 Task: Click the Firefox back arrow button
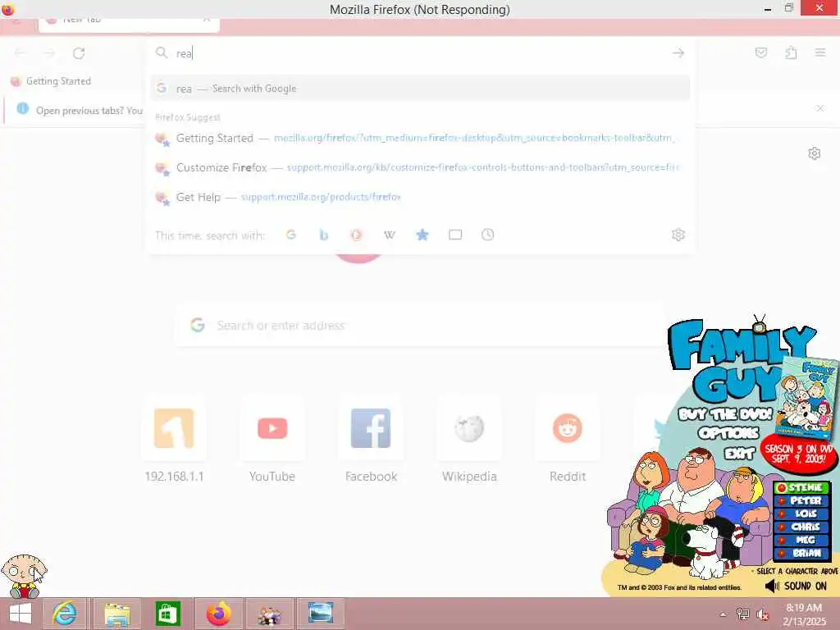click(21, 52)
